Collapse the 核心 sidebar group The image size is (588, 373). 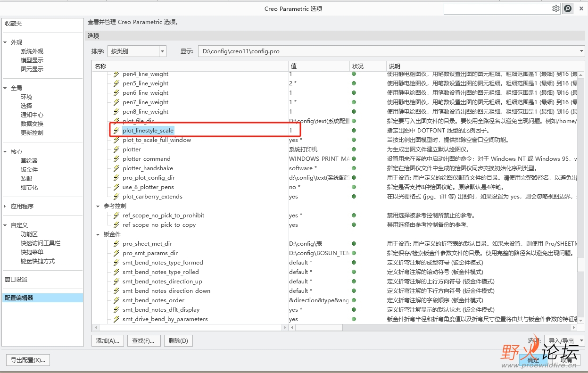pos(5,152)
